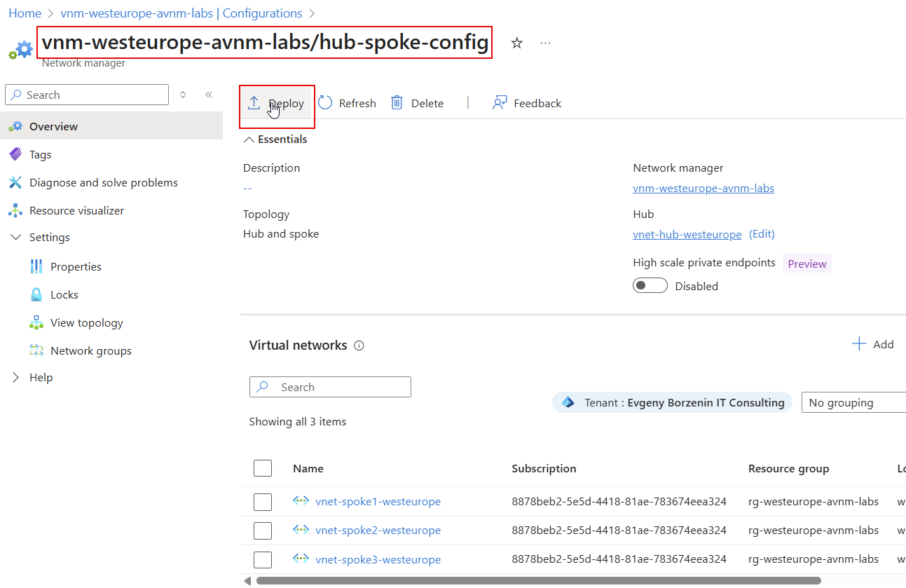
Task: Select all virtual networks via header checkbox
Action: 263,467
